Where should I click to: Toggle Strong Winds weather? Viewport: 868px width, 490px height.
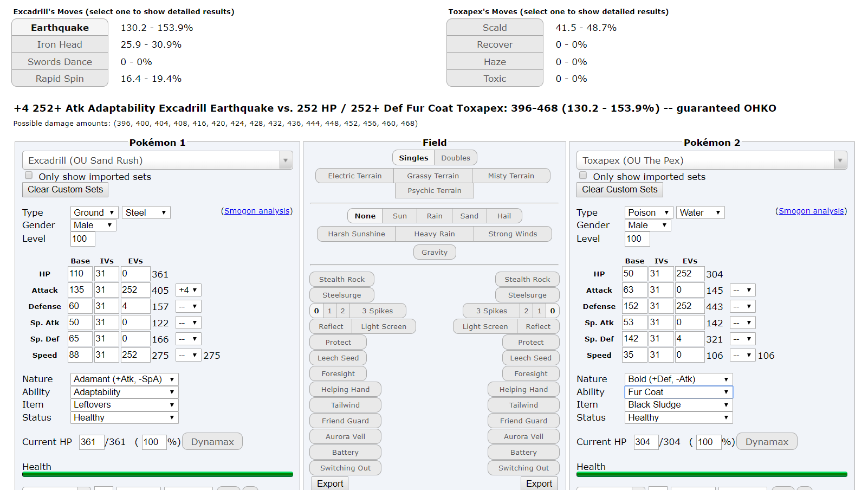point(513,234)
